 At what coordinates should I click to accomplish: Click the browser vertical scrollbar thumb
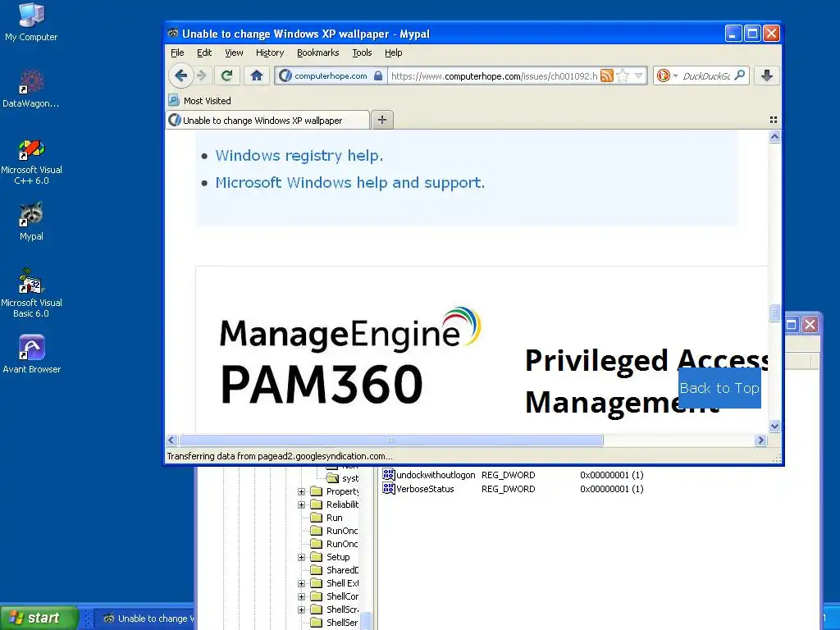coord(774,313)
